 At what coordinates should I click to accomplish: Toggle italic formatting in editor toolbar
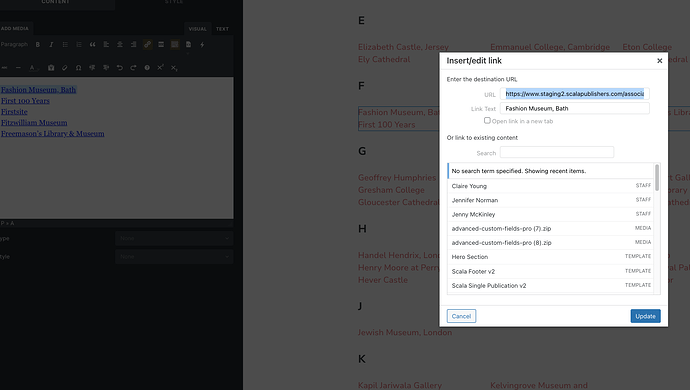tap(51, 44)
